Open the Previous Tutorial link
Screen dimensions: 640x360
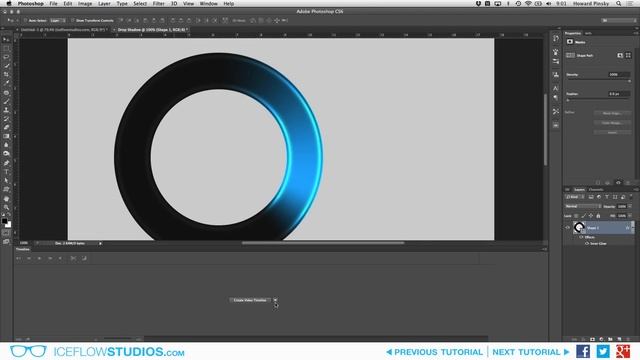tap(434, 352)
